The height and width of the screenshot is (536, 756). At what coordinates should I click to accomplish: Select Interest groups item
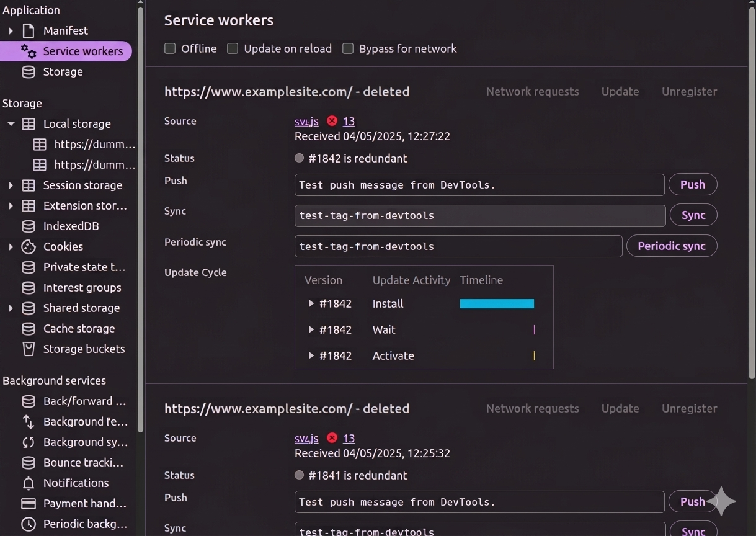click(82, 287)
